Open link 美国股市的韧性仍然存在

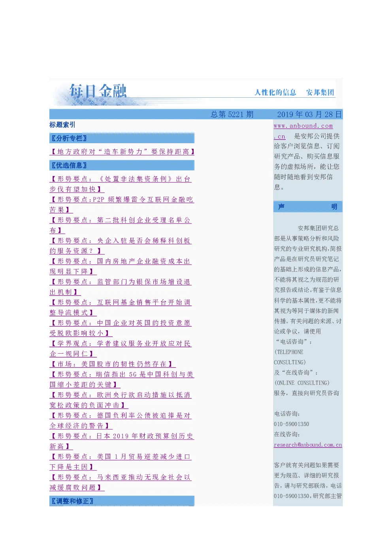pos(113,364)
